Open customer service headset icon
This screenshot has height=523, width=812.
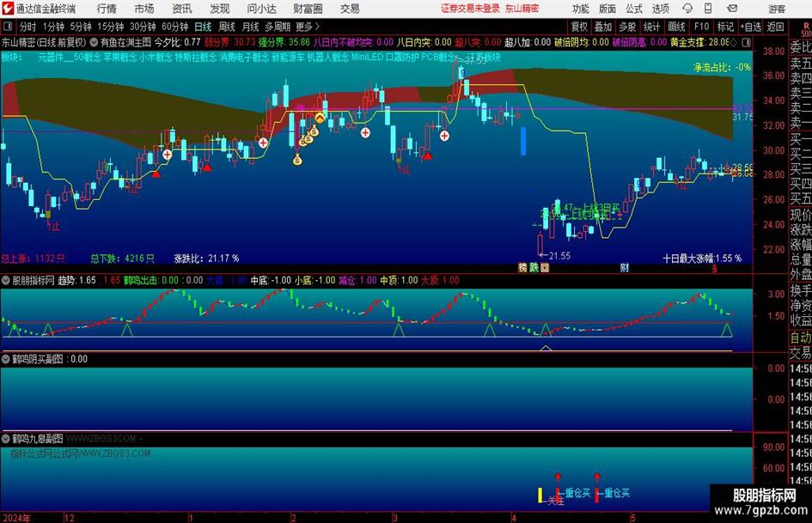[x=687, y=9]
